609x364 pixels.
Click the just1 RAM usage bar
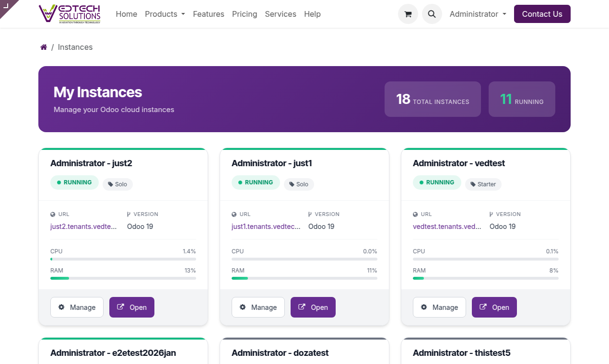pos(304,278)
